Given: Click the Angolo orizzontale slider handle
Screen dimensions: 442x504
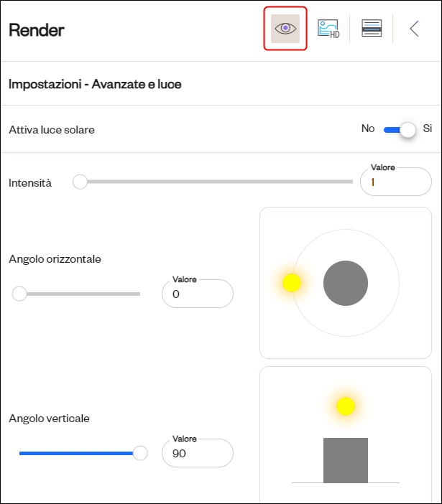Looking at the screenshot, I should tap(19, 294).
